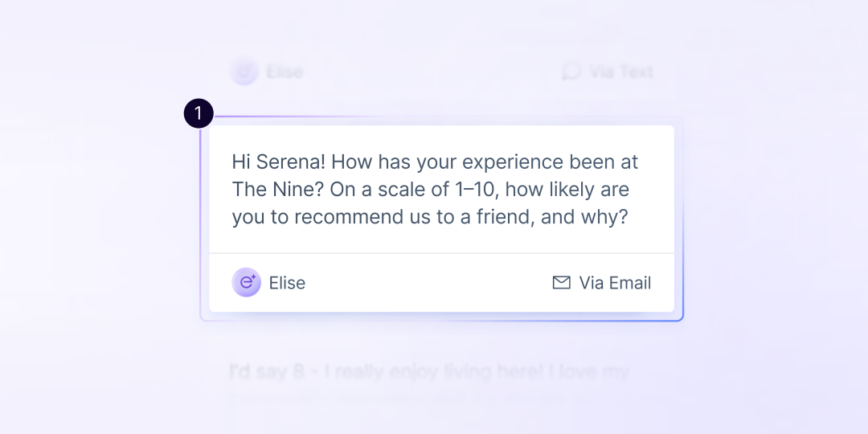Click the Elise avatar icon in card footer

tap(247, 282)
